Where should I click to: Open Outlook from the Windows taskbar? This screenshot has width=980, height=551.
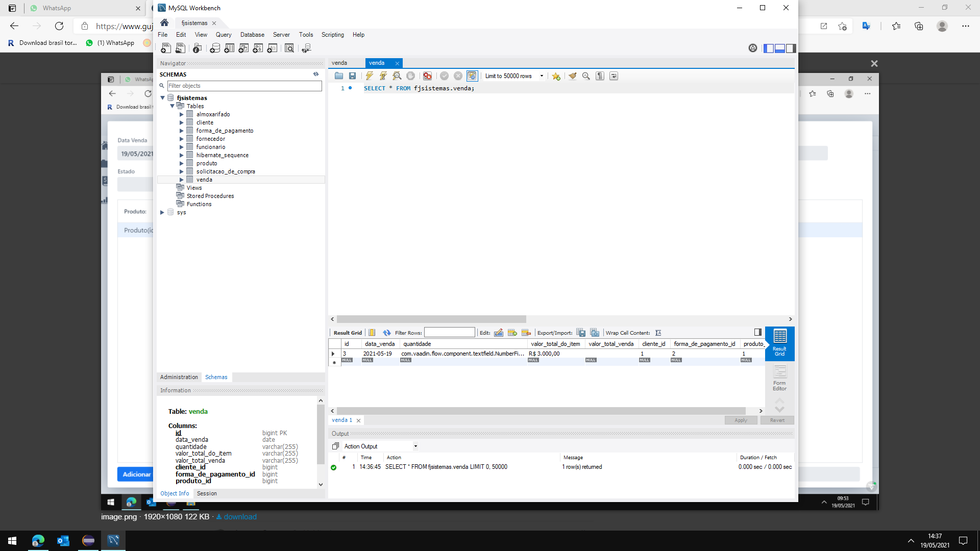pyautogui.click(x=63, y=541)
